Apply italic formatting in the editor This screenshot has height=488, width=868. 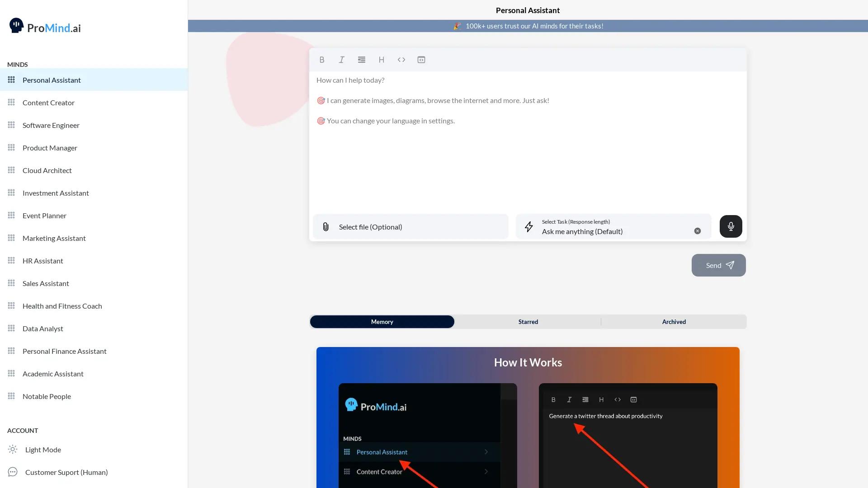click(341, 59)
